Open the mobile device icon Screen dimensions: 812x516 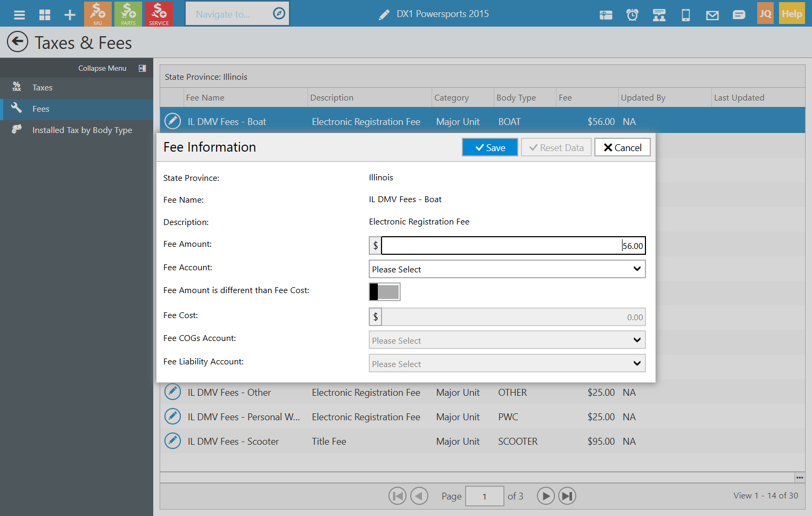(686, 15)
